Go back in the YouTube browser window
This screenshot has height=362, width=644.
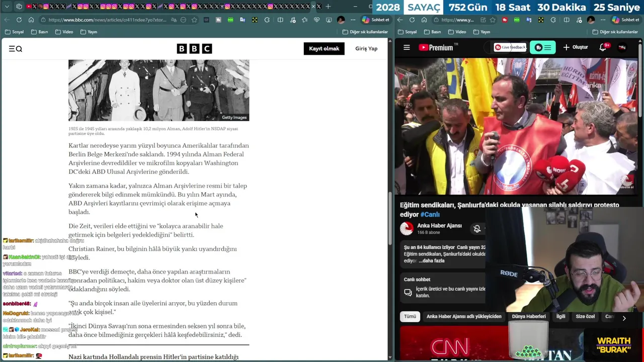click(400, 20)
